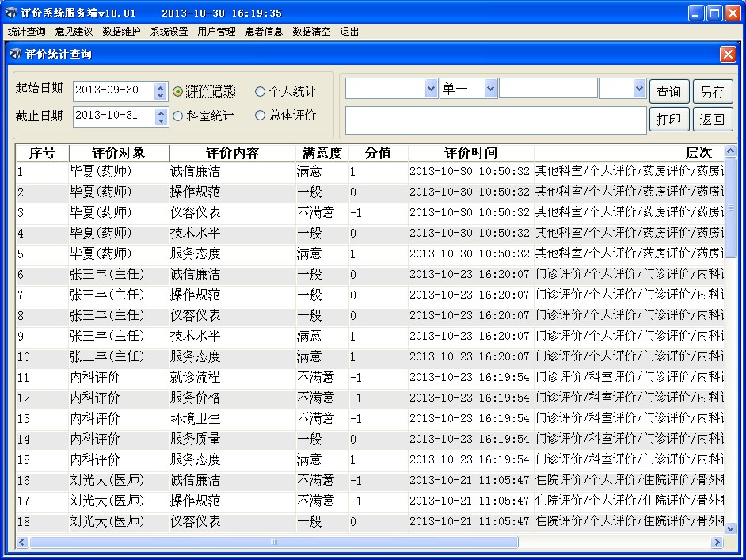Image resolution: width=746 pixels, height=560 pixels.
Task: Expand the dropdown next to 查询 button
Action: coord(639,89)
